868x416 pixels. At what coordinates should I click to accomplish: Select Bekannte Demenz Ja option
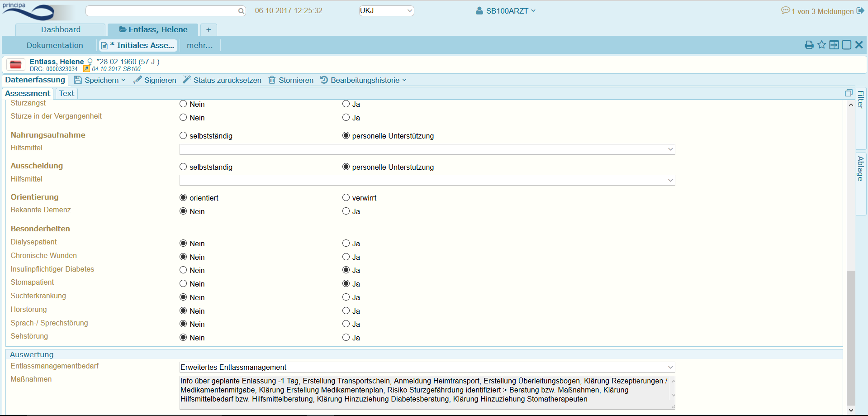346,211
